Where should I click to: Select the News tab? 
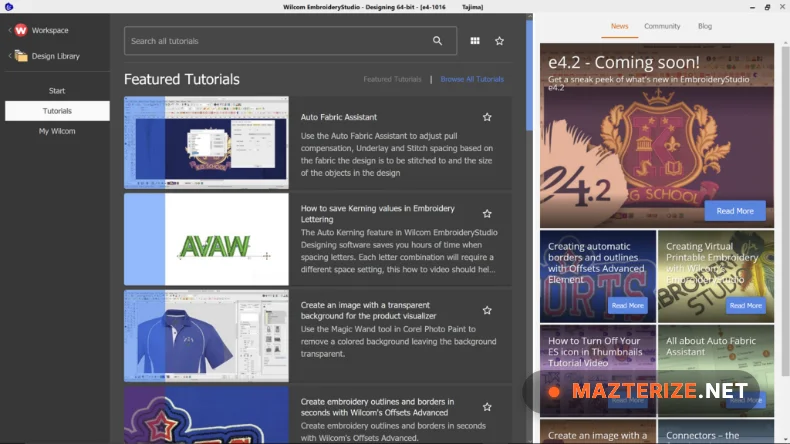[619, 26]
